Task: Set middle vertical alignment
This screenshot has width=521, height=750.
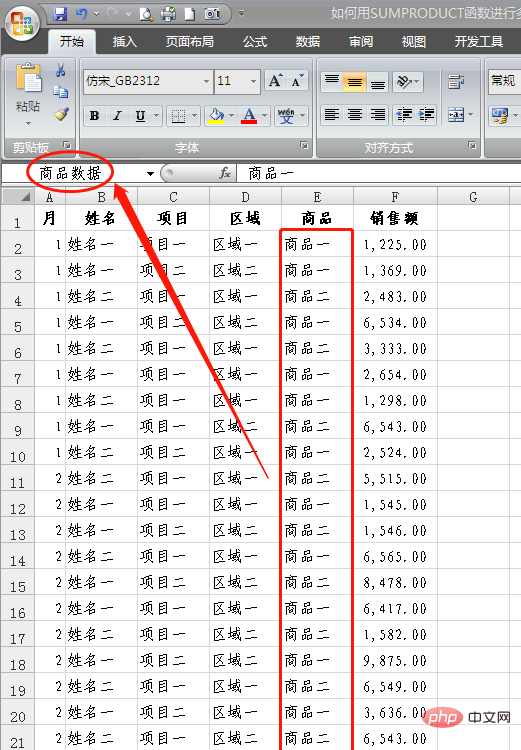Action: pos(355,81)
